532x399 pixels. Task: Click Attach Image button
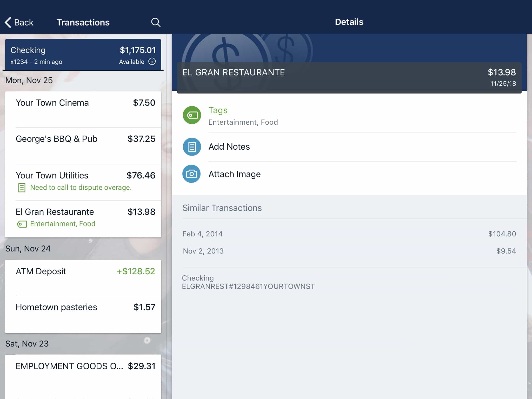(235, 174)
